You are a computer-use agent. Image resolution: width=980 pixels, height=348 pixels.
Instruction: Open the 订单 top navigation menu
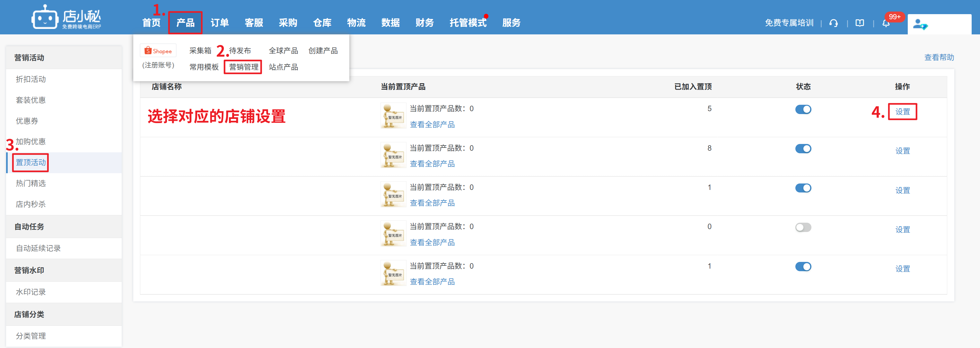220,23
